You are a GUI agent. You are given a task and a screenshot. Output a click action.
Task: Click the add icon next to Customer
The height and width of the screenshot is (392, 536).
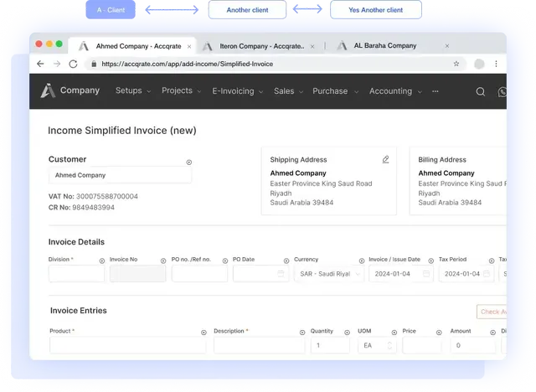click(189, 162)
